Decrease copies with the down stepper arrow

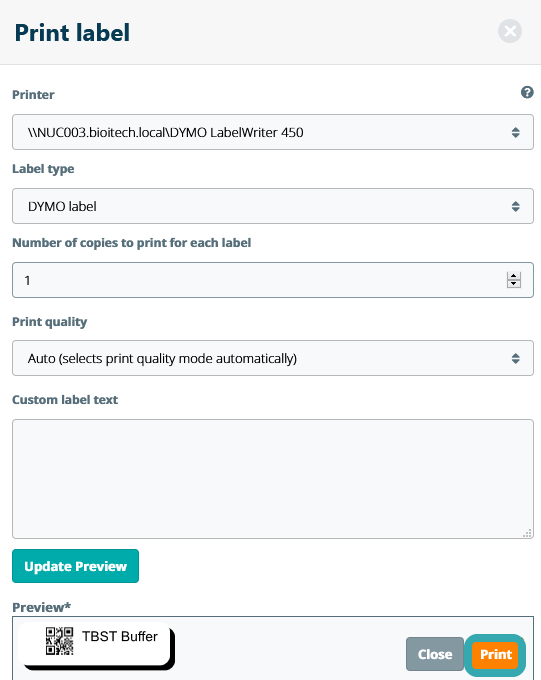tap(514, 284)
